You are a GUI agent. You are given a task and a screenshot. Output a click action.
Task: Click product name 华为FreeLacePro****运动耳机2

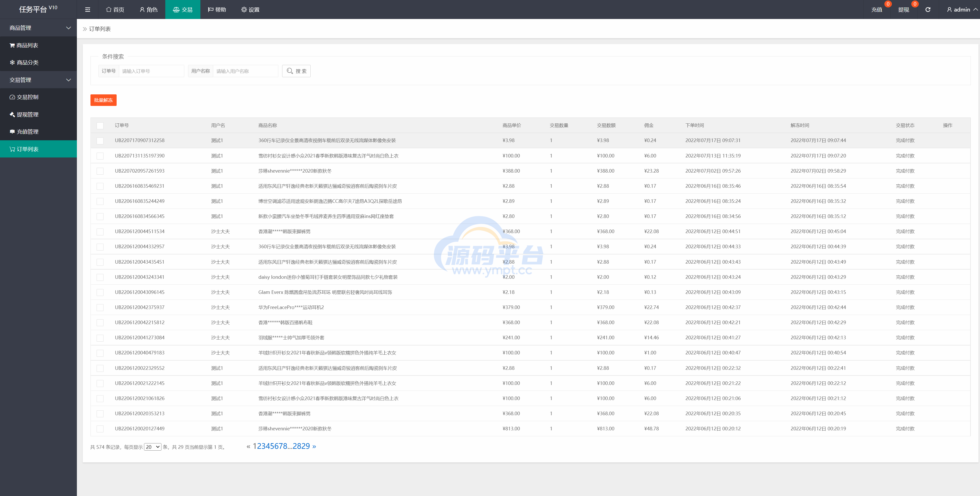coord(291,307)
